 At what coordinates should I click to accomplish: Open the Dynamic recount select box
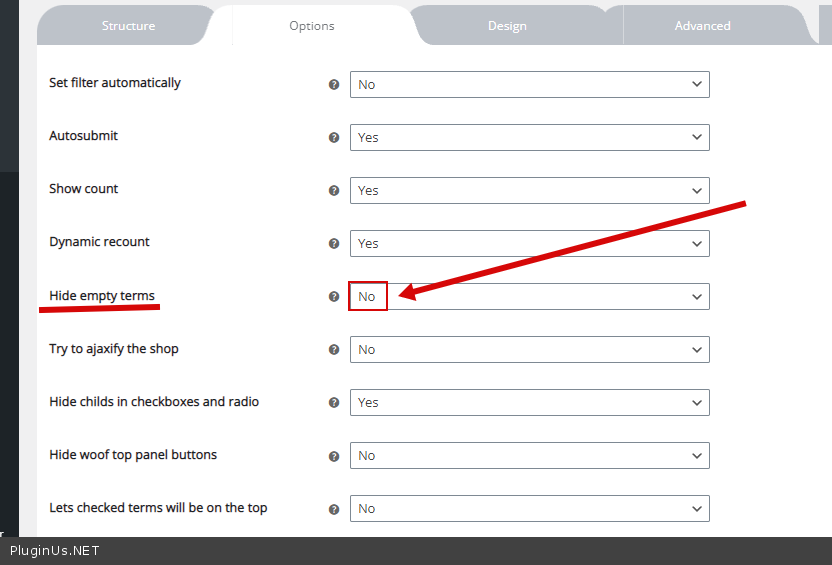click(529, 244)
